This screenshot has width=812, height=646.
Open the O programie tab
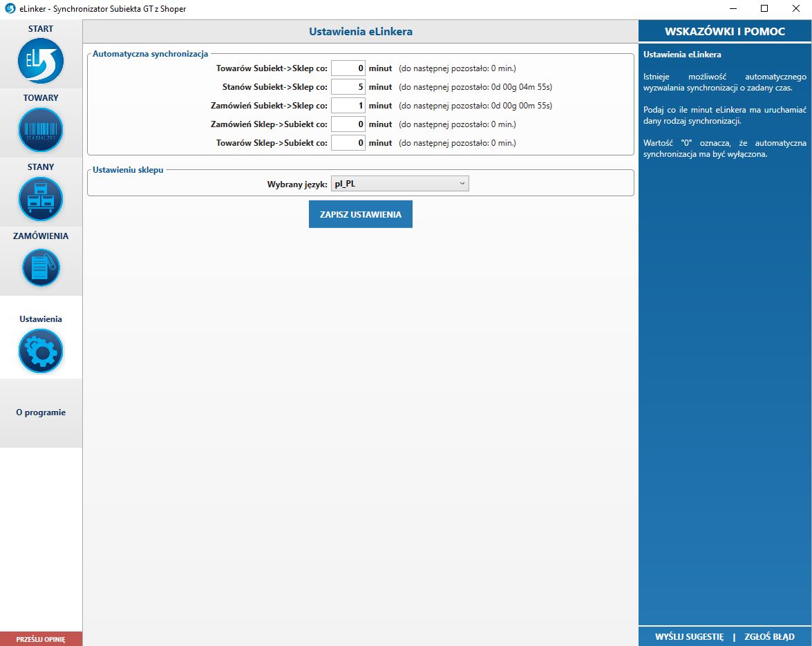click(41, 412)
